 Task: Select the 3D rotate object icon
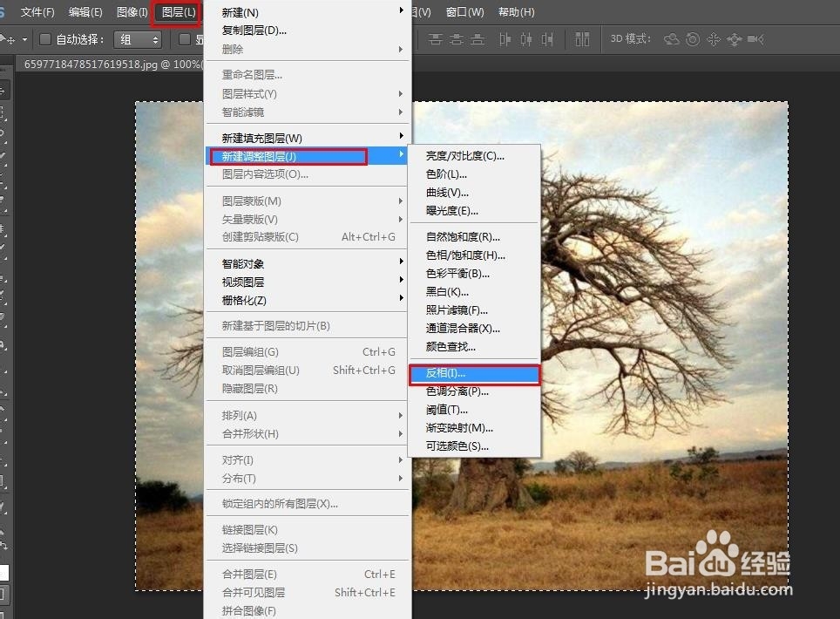click(x=671, y=39)
